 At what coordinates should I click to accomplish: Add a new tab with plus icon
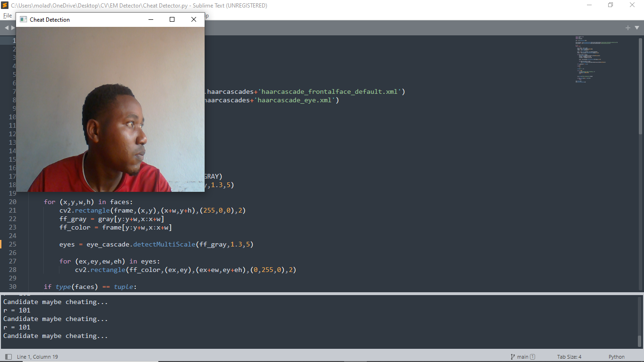(627, 28)
